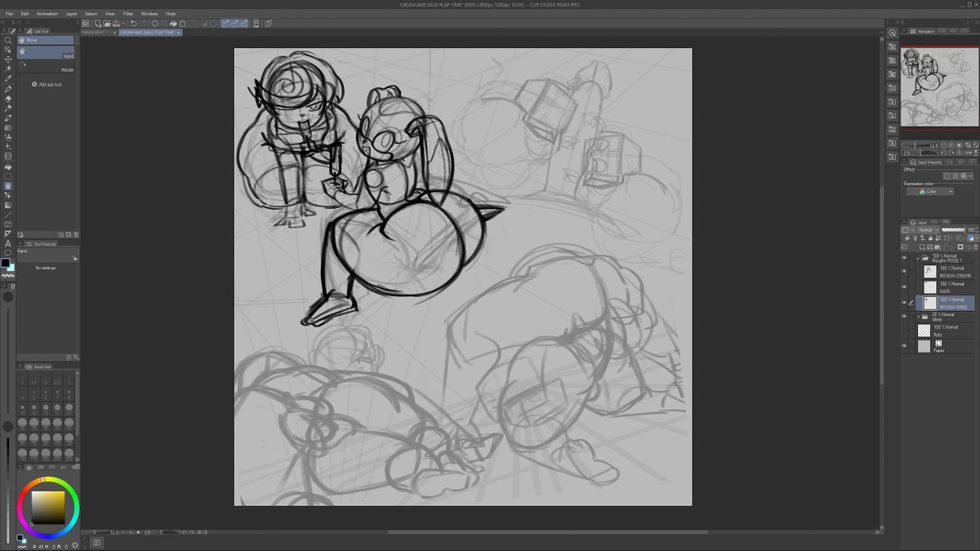Select the Fill bucket tool
The width and height of the screenshot is (980, 551).
(8, 167)
